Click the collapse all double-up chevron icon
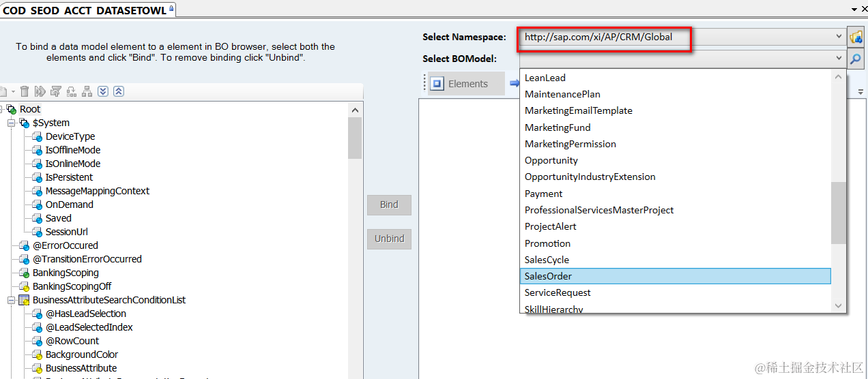 118,91
